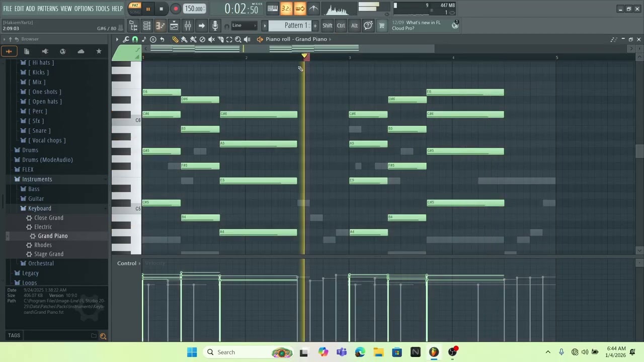This screenshot has height=362, width=644.
Task: Select browser favorites star tab
Action: (99, 51)
